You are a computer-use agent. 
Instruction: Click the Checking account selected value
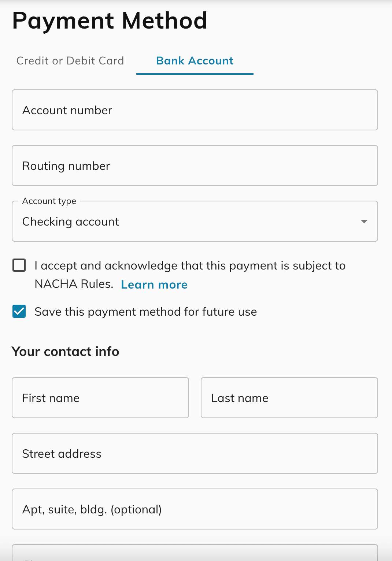[71, 222]
